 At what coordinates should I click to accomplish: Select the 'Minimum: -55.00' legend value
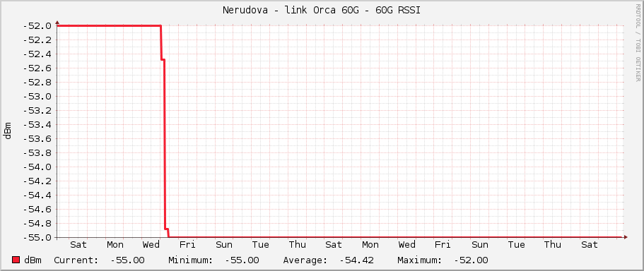[x=213, y=260]
